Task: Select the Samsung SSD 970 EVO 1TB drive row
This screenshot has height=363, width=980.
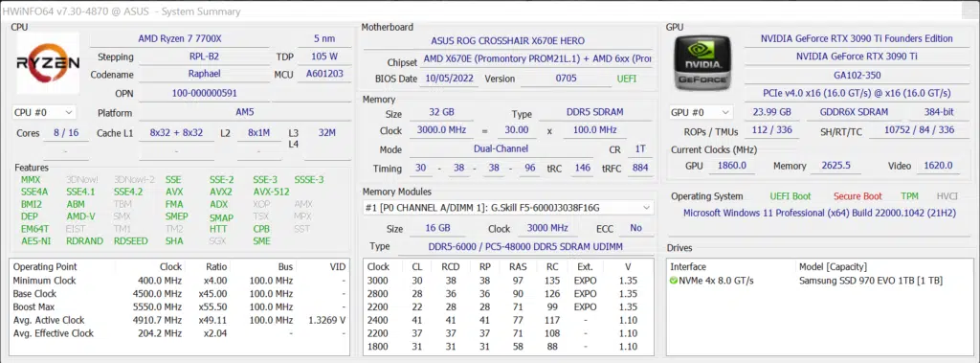Action: click(819, 281)
